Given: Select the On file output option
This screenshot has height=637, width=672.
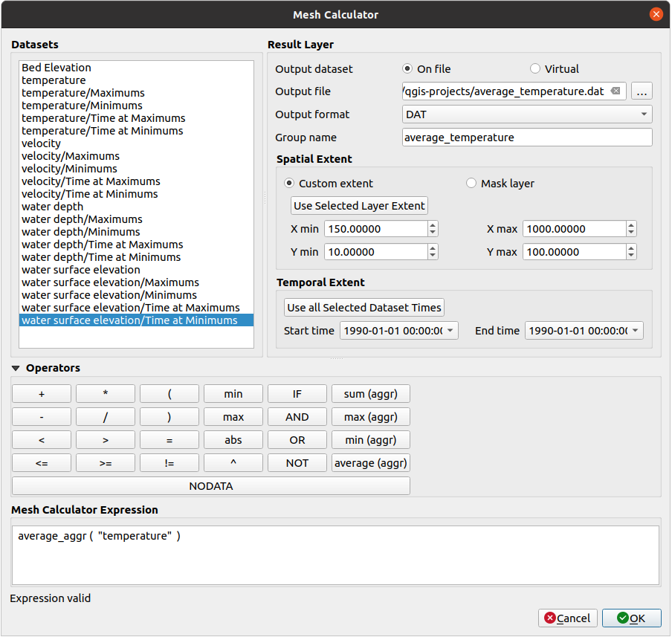Looking at the screenshot, I should [x=407, y=68].
